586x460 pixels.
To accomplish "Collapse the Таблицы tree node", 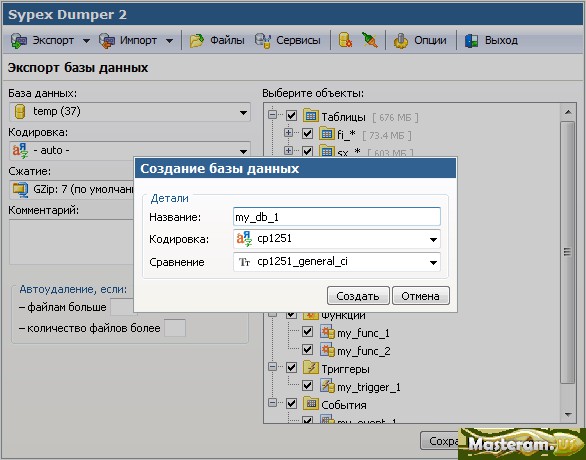I will [x=273, y=115].
